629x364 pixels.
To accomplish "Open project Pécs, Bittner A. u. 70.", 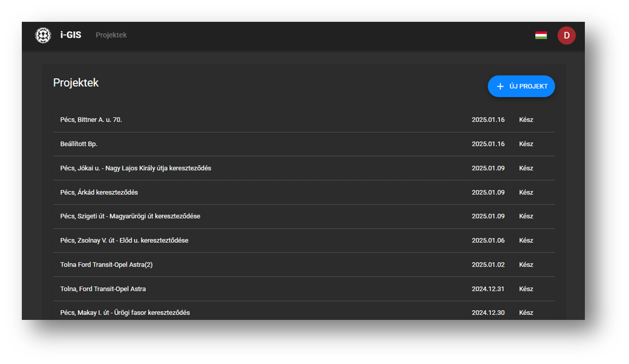I will click(x=91, y=120).
